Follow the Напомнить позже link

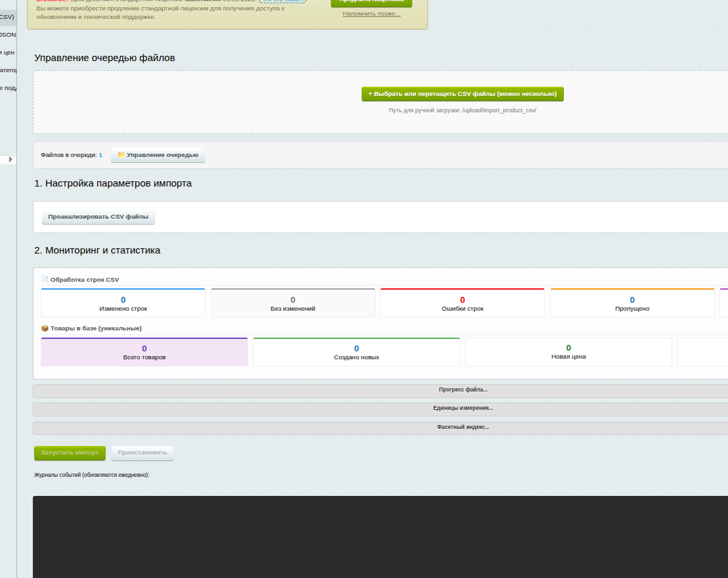point(372,13)
